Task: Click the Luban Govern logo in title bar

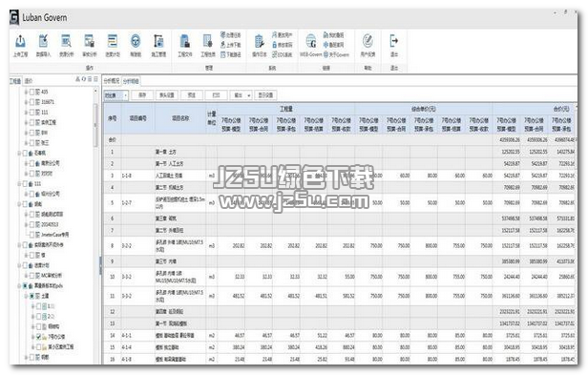Action: coord(14,17)
